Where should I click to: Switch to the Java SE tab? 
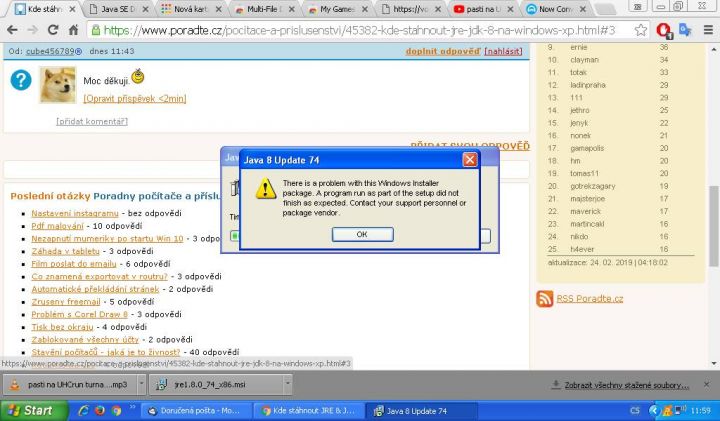pos(117,9)
